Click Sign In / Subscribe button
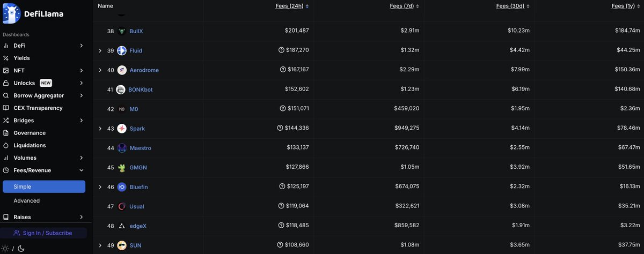The image size is (644, 254). pyautogui.click(x=43, y=233)
